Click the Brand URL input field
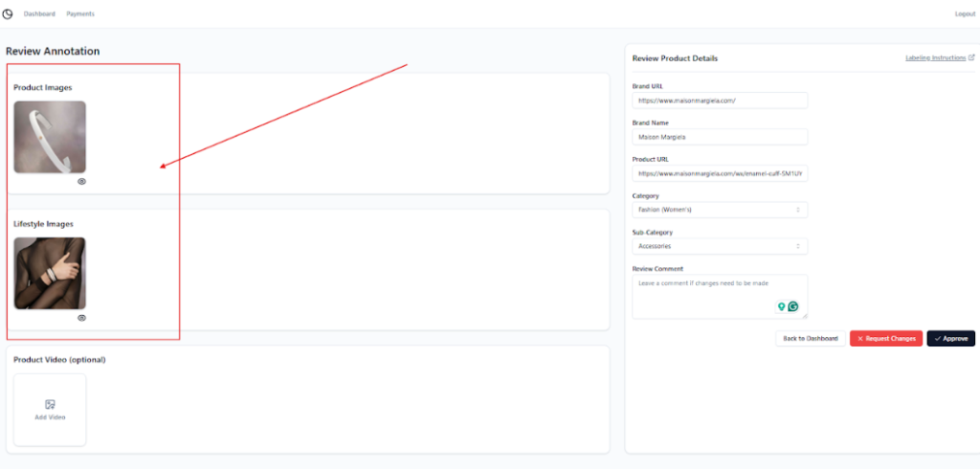Viewport: 980px width, 470px height. tap(720, 101)
